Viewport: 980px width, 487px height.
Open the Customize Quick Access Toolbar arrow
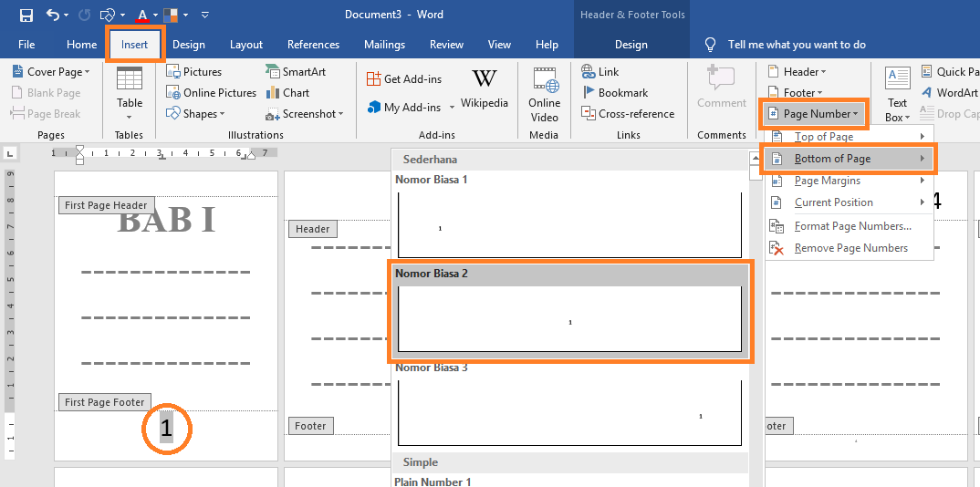point(205,15)
